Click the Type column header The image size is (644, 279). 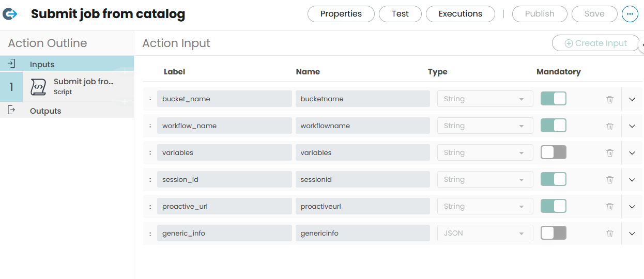[x=438, y=72]
